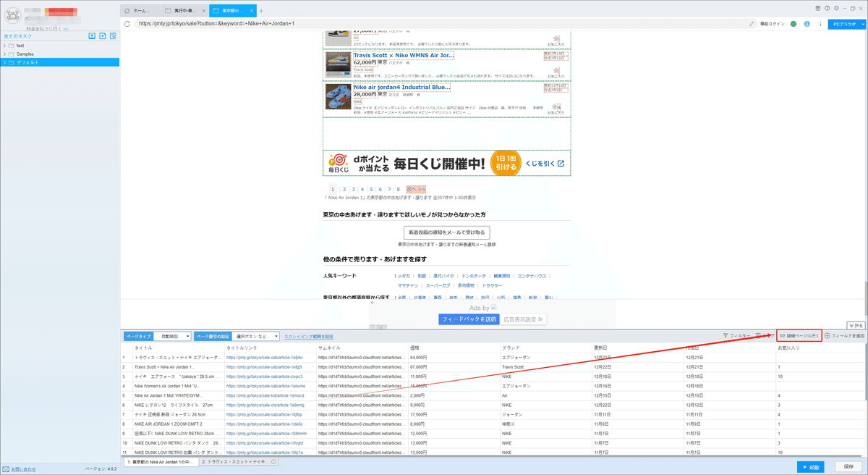
Task: Click the blue round icon in the browser toolbar
Action: [807, 24]
